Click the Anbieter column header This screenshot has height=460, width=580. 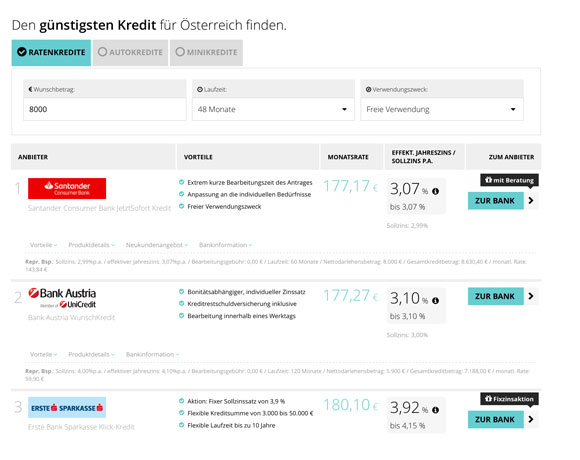tap(93, 157)
